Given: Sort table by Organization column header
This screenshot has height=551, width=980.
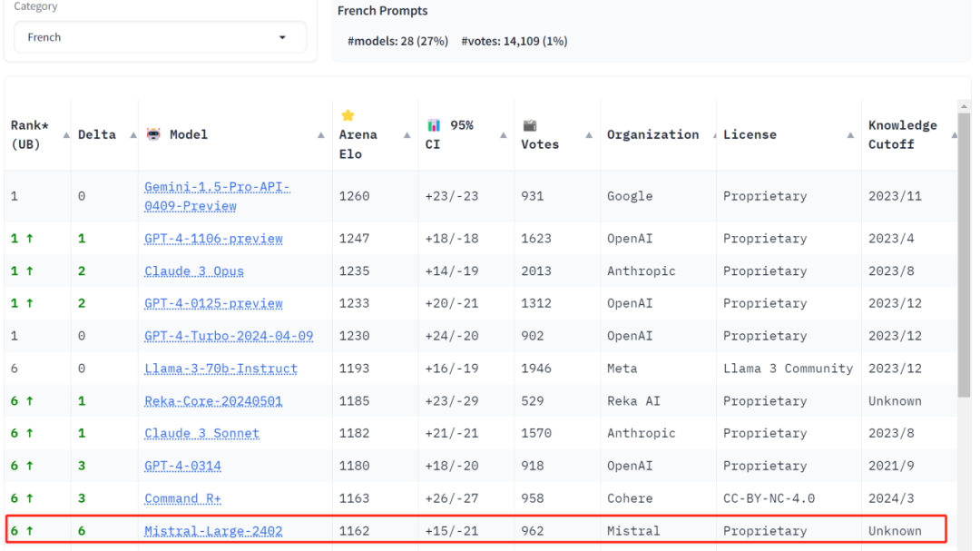Looking at the screenshot, I should [652, 134].
